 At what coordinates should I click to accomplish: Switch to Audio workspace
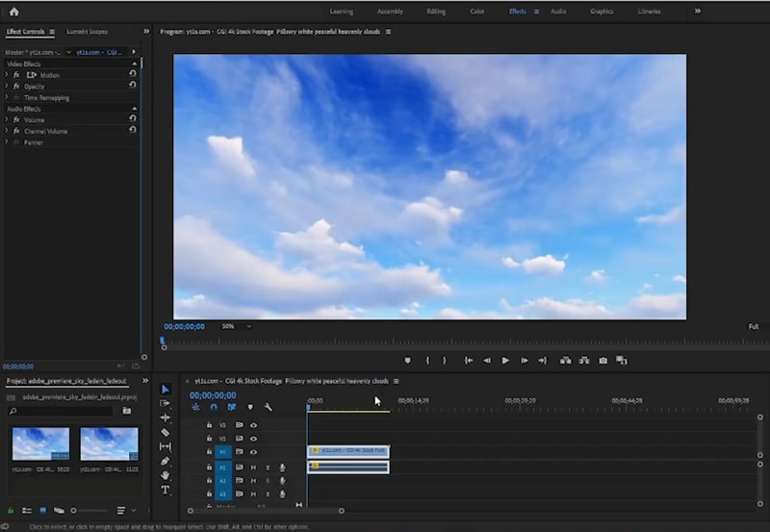point(558,12)
